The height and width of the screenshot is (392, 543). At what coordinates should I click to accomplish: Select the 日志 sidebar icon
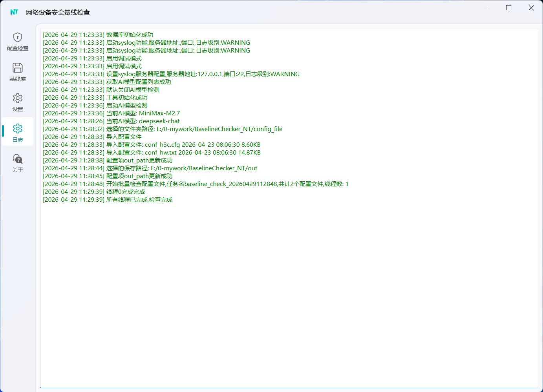18,128
